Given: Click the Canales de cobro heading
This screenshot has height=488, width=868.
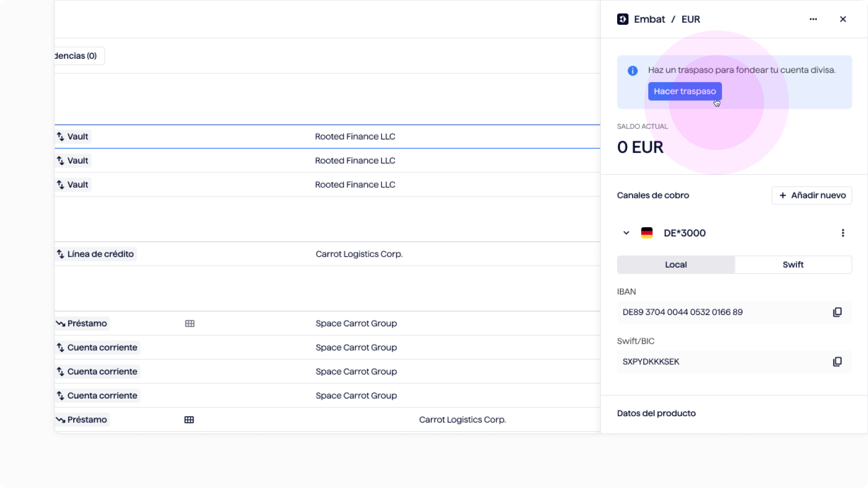Looking at the screenshot, I should pyautogui.click(x=653, y=195).
